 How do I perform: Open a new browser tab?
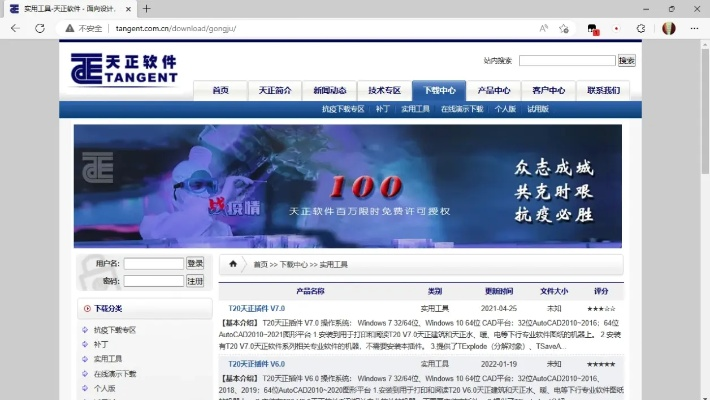pyautogui.click(x=147, y=9)
